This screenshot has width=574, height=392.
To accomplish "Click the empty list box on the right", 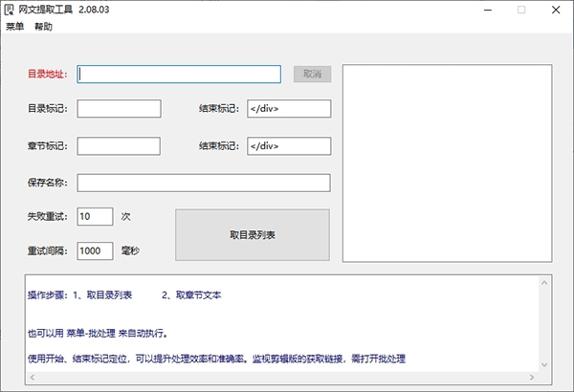I will click(x=448, y=163).
